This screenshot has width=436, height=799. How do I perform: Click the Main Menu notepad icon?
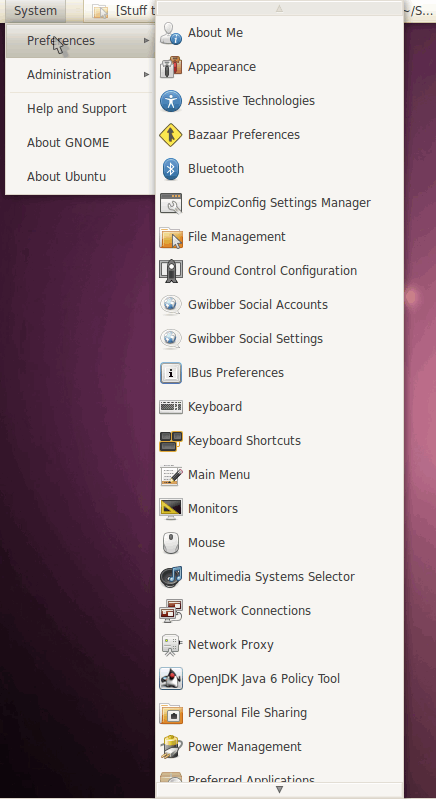click(x=171, y=475)
